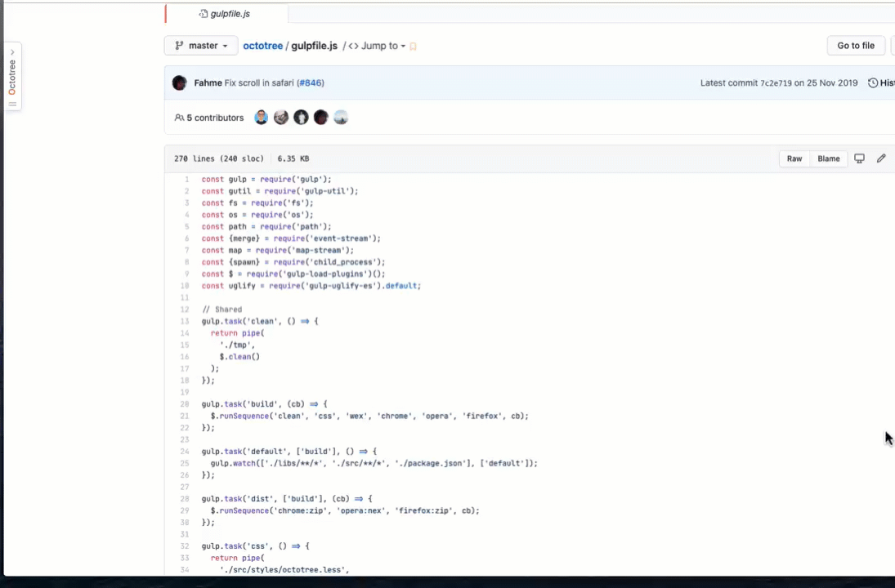Click the "6.35 KB" file size text
Screen dimensions: 895x588
tap(293, 158)
